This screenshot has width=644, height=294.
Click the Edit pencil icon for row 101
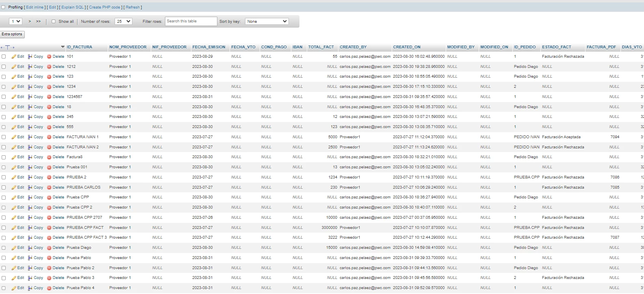[x=14, y=57]
